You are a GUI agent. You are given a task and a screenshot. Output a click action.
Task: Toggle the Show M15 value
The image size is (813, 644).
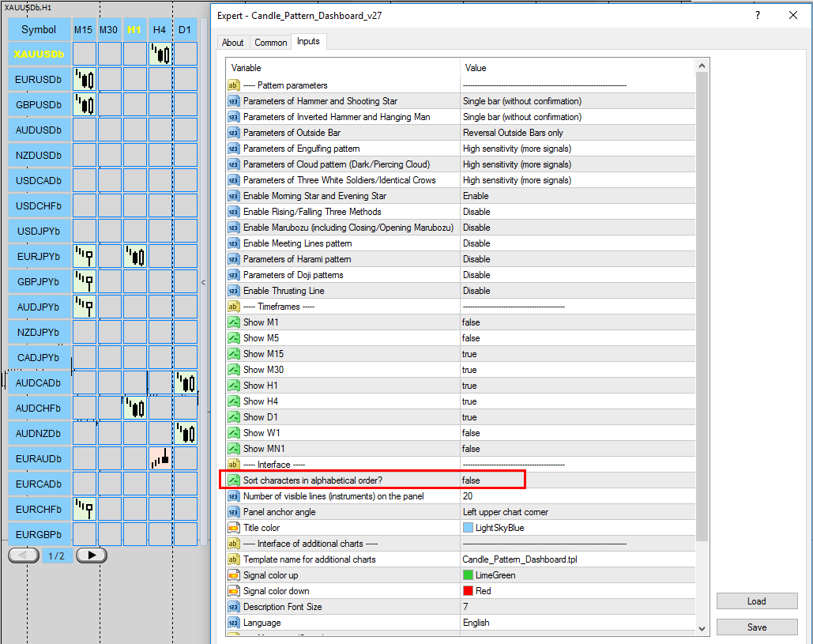(577, 354)
